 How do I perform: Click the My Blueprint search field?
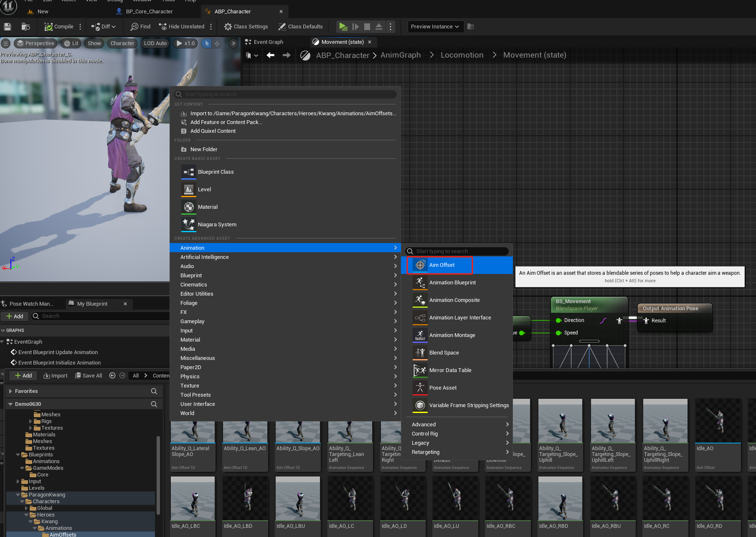click(100, 316)
